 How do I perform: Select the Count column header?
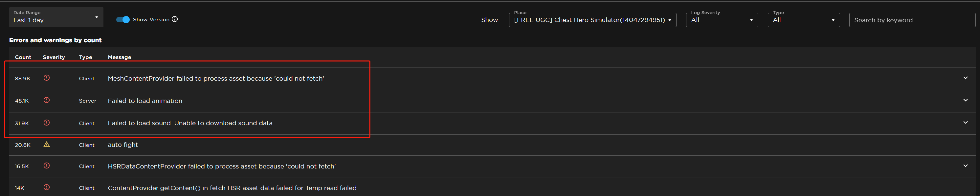click(x=23, y=57)
